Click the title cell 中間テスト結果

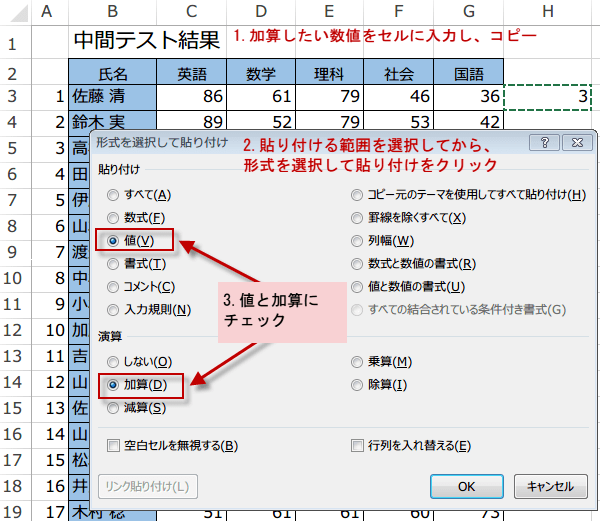click(x=147, y=41)
